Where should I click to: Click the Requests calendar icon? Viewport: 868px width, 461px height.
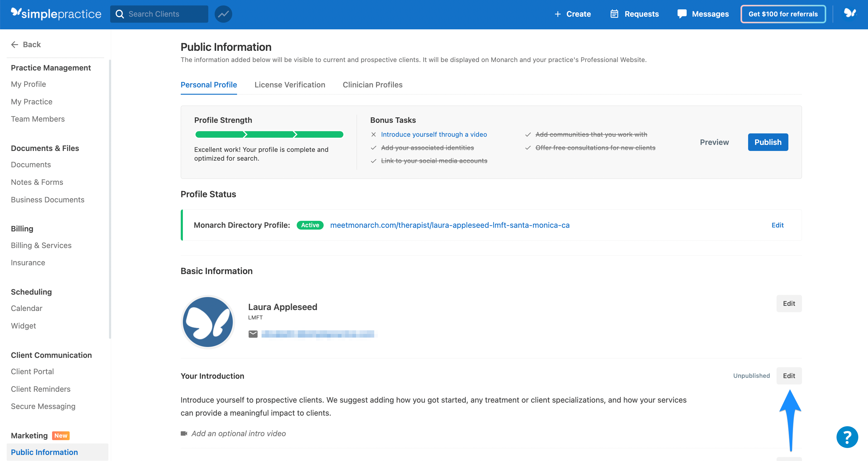click(x=614, y=14)
